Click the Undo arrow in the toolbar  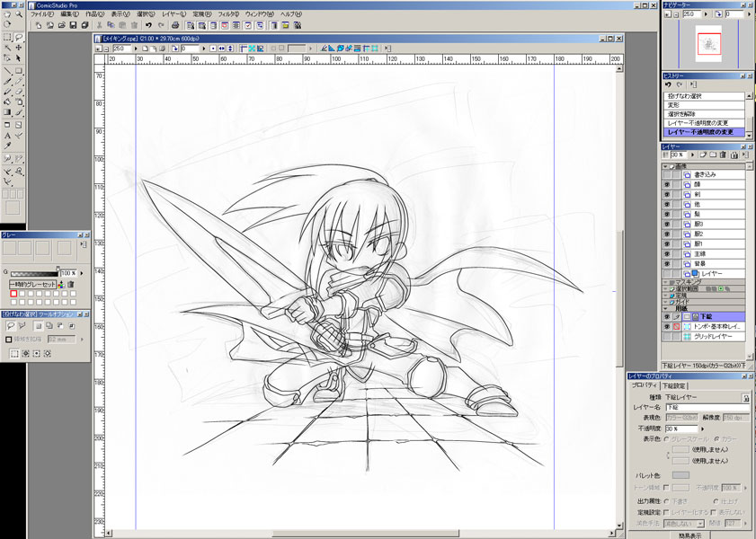click(x=148, y=25)
